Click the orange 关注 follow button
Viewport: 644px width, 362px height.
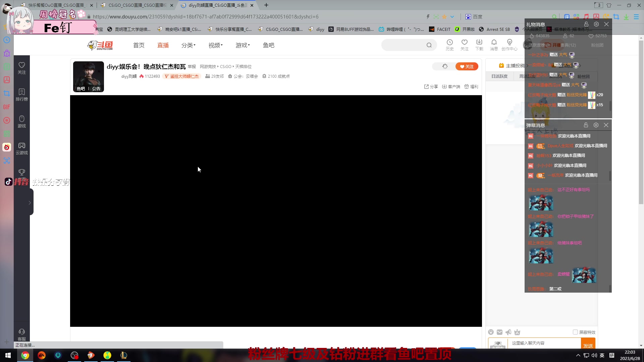(x=467, y=66)
